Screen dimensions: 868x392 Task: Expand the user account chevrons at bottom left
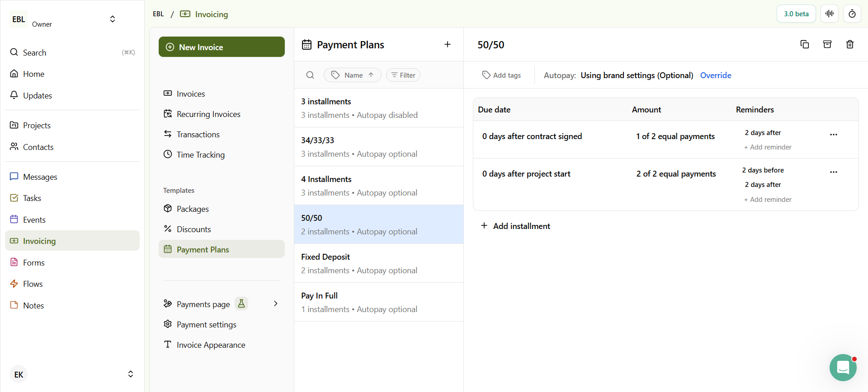(131, 374)
